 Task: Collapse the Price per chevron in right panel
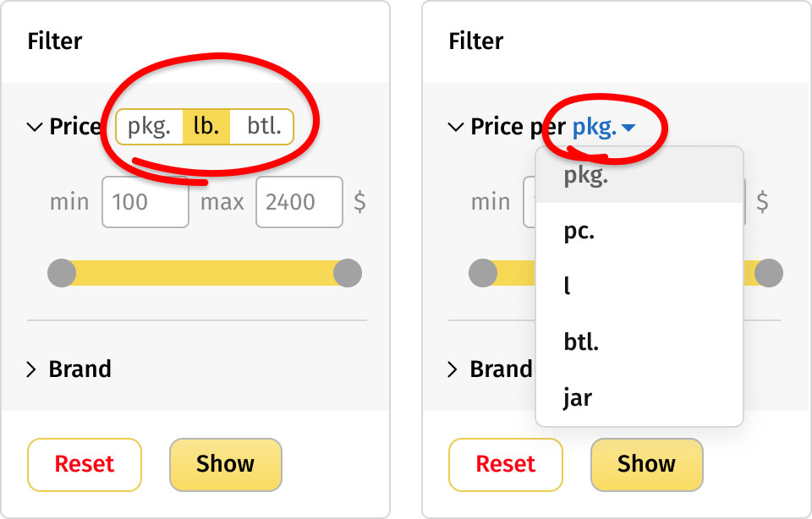[x=456, y=127]
